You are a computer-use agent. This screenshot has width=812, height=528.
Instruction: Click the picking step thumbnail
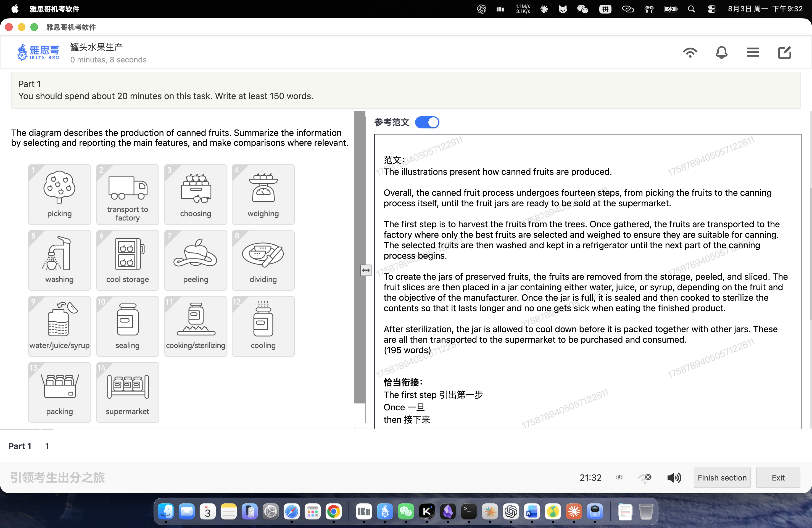(59, 194)
